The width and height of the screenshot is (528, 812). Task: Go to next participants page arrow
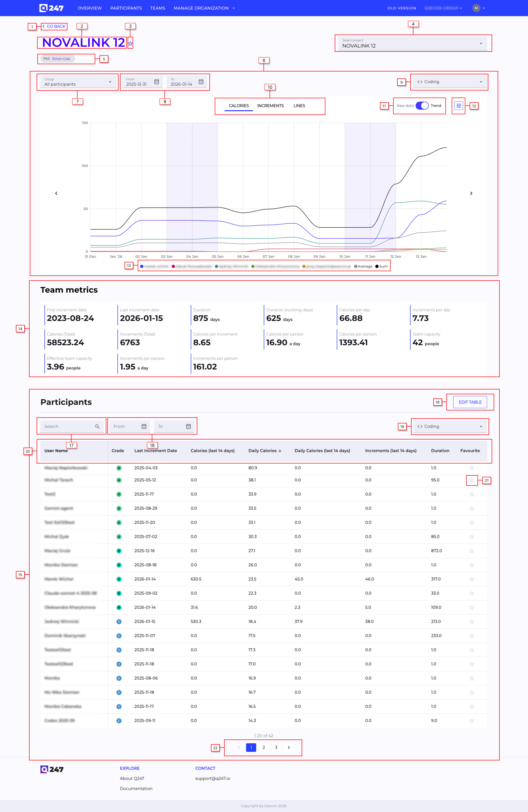point(289,748)
